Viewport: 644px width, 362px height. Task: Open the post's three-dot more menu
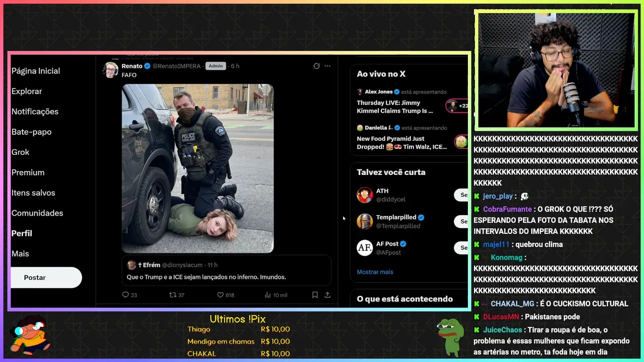(328, 66)
